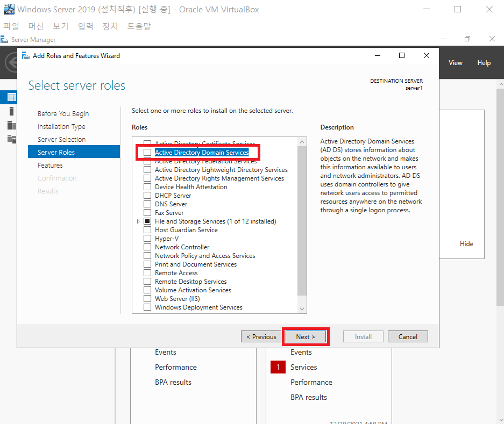Screen dimensions: 504x424
Task: Click Server Manager Local Server sidebar icon
Action: (12, 111)
